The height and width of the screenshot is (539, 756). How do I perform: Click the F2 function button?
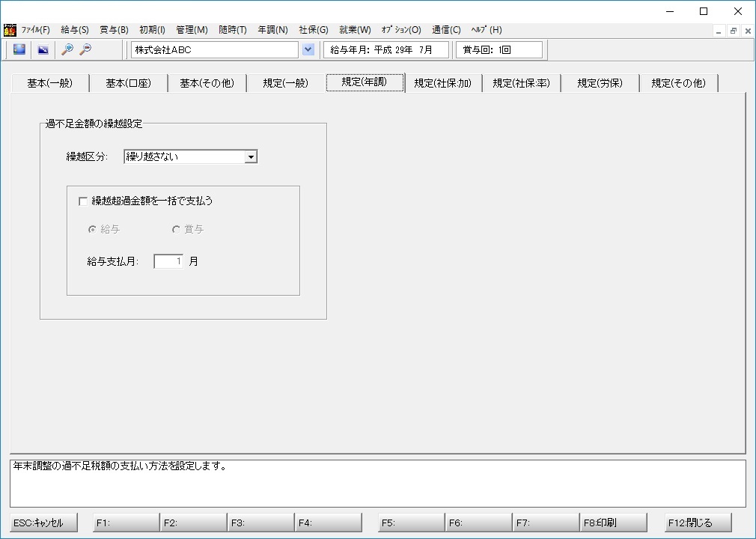[x=193, y=523]
